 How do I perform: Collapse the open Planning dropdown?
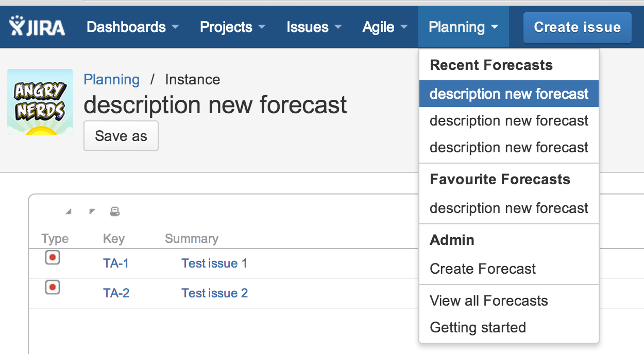[x=464, y=27]
